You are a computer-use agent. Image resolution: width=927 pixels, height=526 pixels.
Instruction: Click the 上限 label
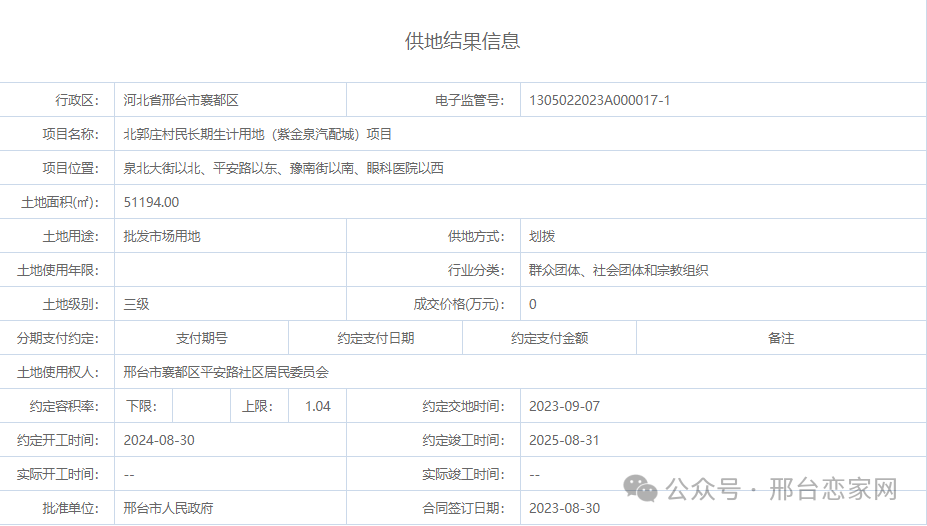[258, 406]
